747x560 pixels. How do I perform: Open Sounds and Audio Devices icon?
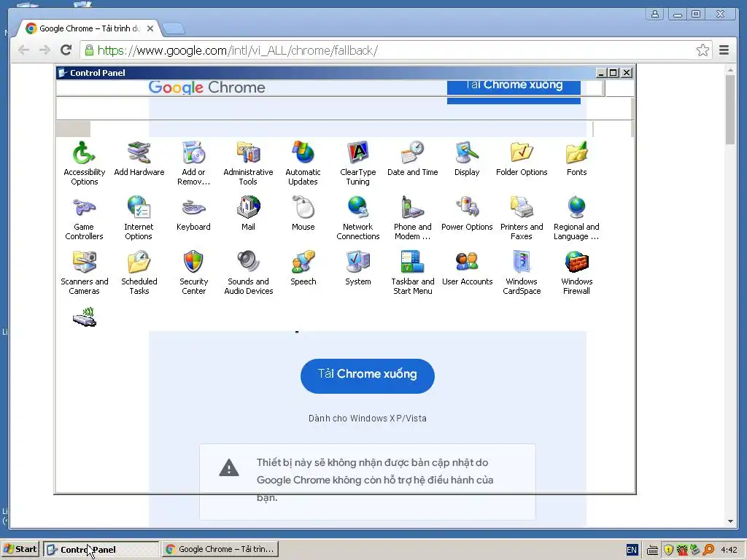click(248, 273)
